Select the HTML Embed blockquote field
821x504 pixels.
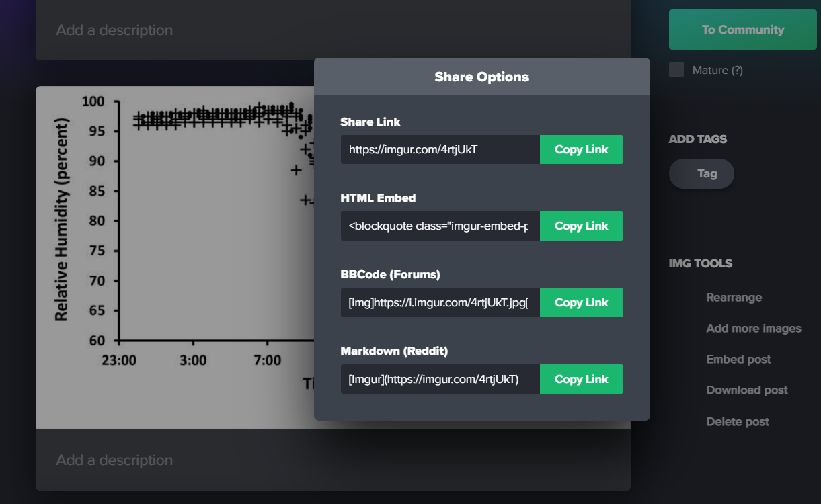[x=440, y=226]
